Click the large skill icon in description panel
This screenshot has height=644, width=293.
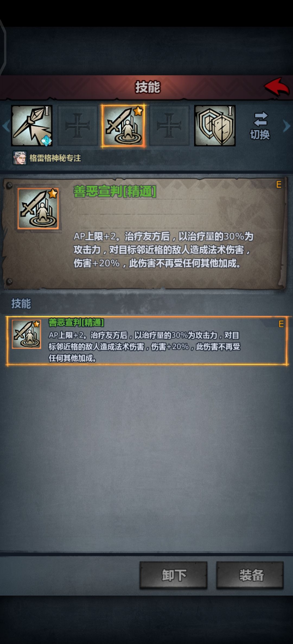tap(38, 208)
